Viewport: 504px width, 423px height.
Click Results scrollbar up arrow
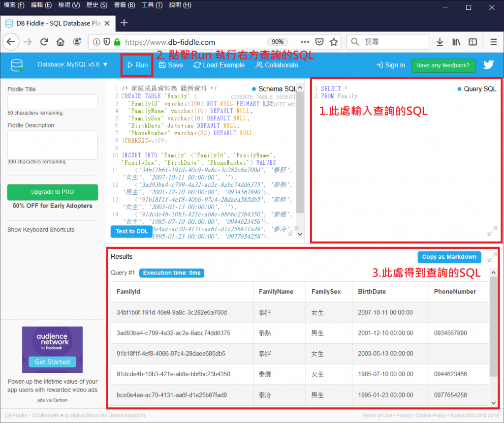coord(493,272)
